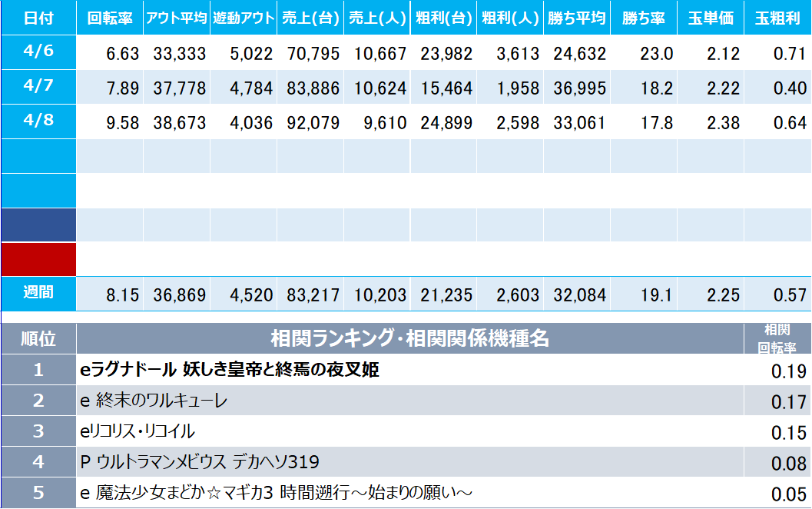The width and height of the screenshot is (812, 509).
Task: Select the 4/6 date row label
Action: (38, 52)
